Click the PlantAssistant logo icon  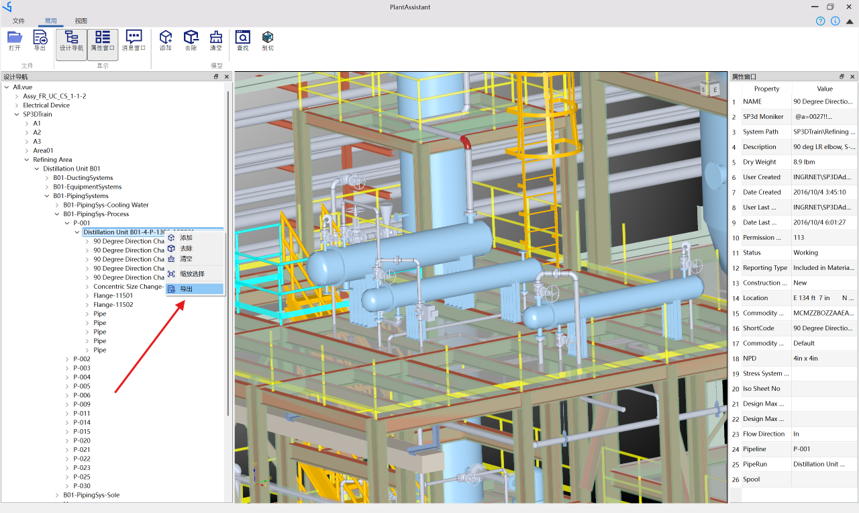(x=7, y=7)
